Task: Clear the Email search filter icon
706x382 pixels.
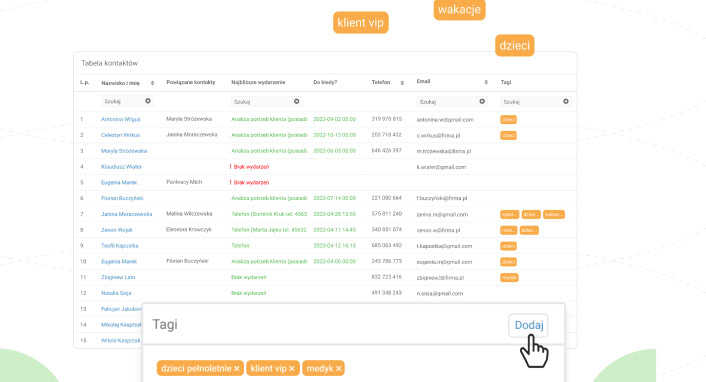Action: tap(482, 101)
